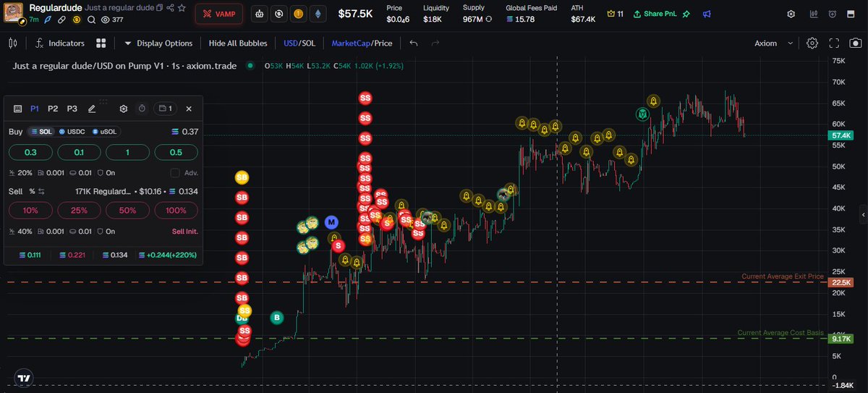
Task: Enter fullscreen chart mode
Action: coord(834,43)
